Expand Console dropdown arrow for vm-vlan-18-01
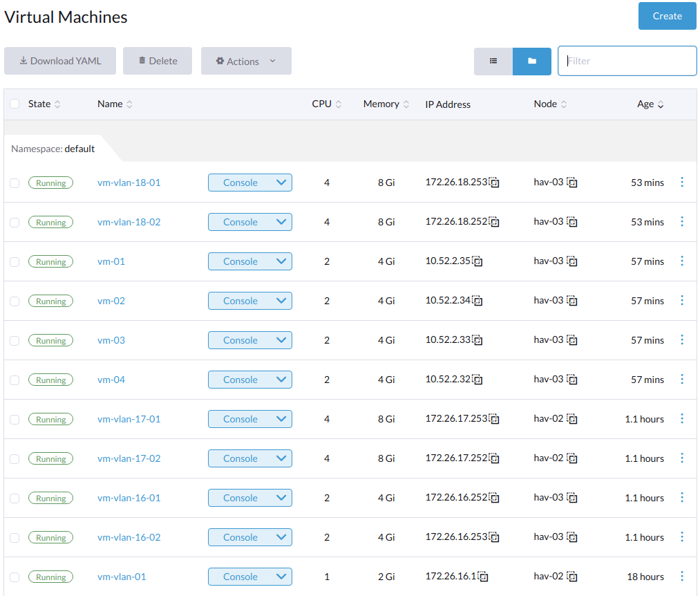This screenshot has height=596, width=700. pyautogui.click(x=281, y=183)
